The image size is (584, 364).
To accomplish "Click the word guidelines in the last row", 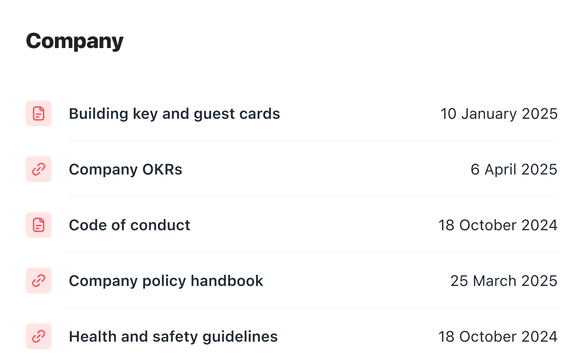I will pyautogui.click(x=240, y=337).
